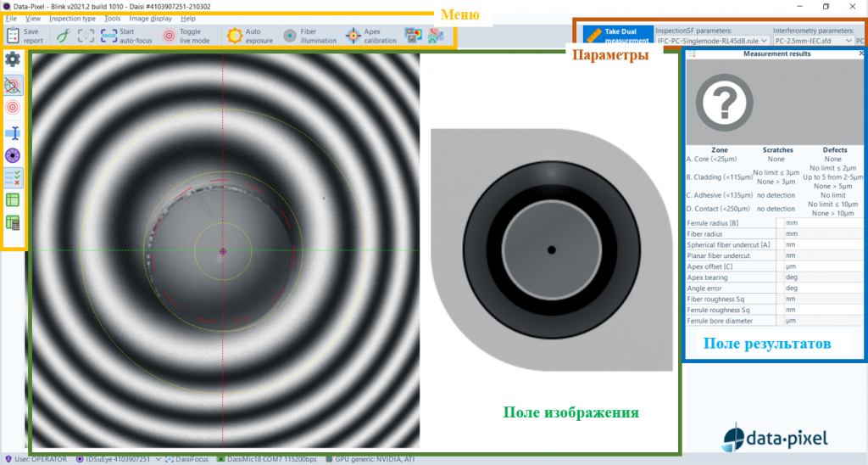Click the green pliers icon in toolbar
Screen dimensions: 868x465
[x=63, y=36]
